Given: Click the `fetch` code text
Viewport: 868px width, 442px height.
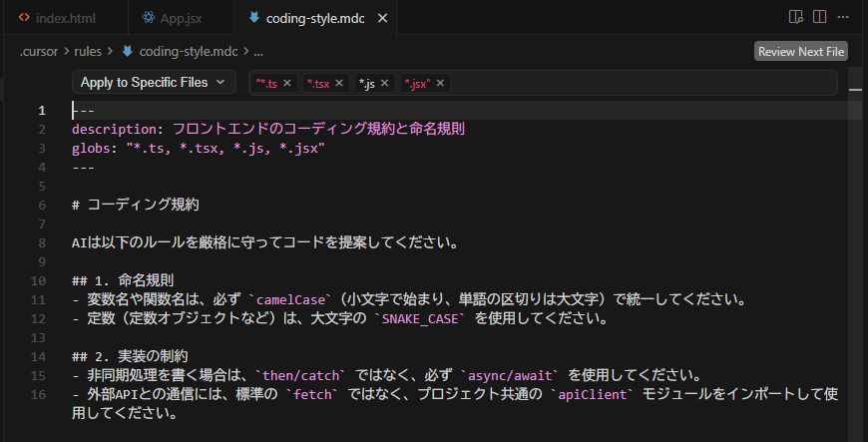Looking at the screenshot, I should click(x=312, y=394).
